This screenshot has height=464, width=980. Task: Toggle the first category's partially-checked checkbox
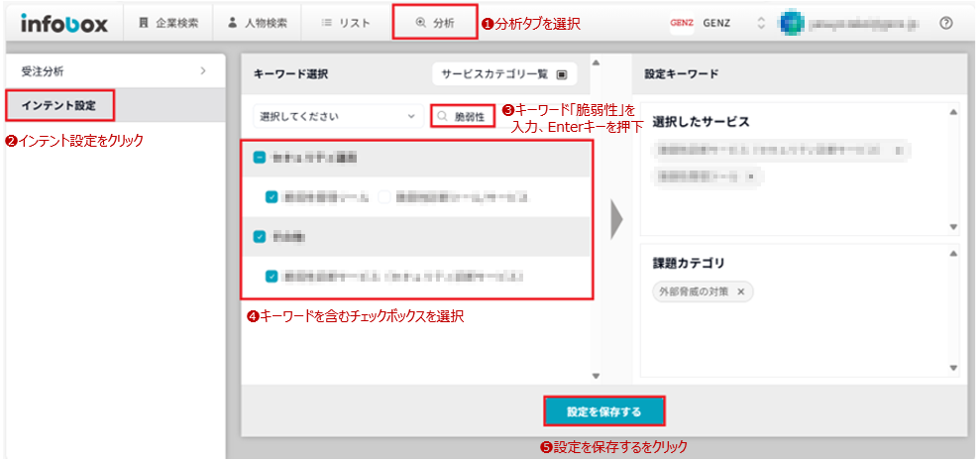(x=259, y=158)
